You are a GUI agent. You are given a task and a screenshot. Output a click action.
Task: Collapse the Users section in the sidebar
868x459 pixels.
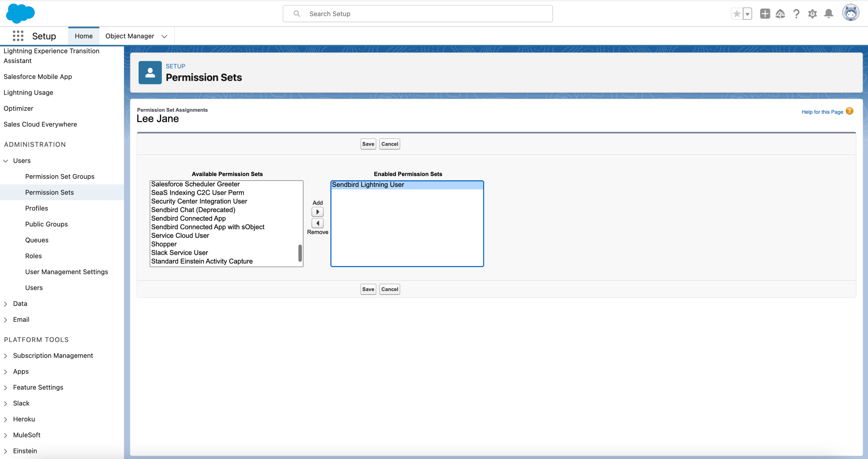click(6, 160)
